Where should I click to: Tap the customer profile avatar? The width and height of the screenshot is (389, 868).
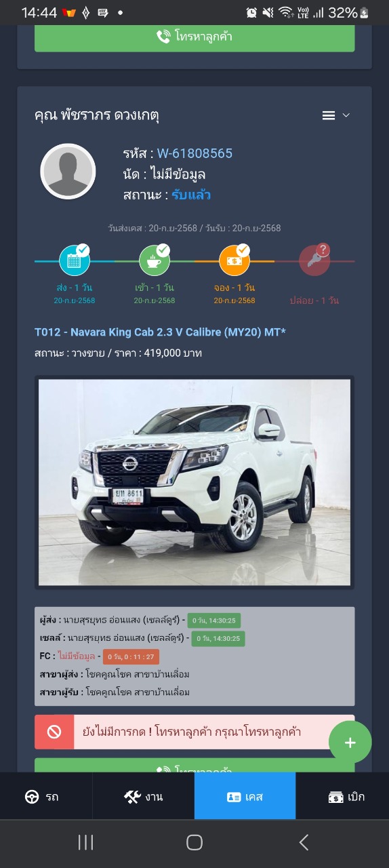coord(68,171)
